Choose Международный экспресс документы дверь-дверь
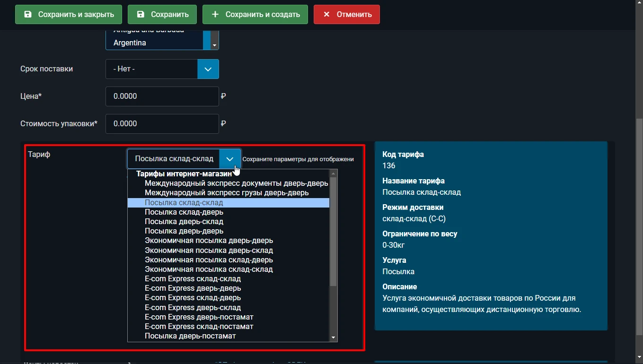The image size is (643, 364). [x=229, y=183]
